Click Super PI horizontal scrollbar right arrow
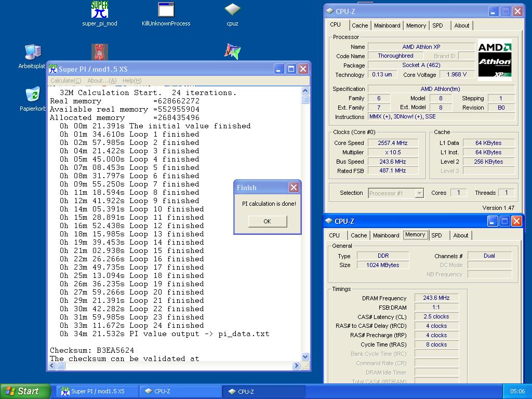The width and height of the screenshot is (532, 399). tap(296, 366)
